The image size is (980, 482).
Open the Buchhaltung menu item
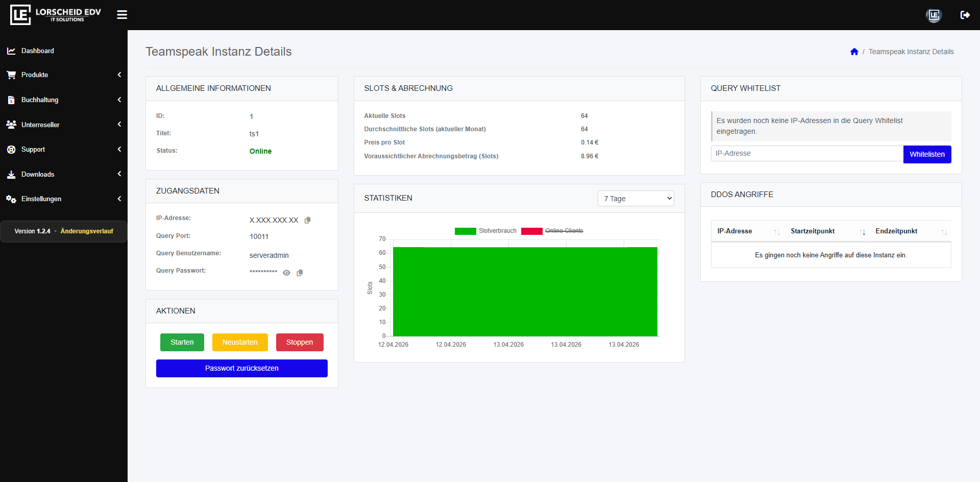pyautogui.click(x=64, y=100)
